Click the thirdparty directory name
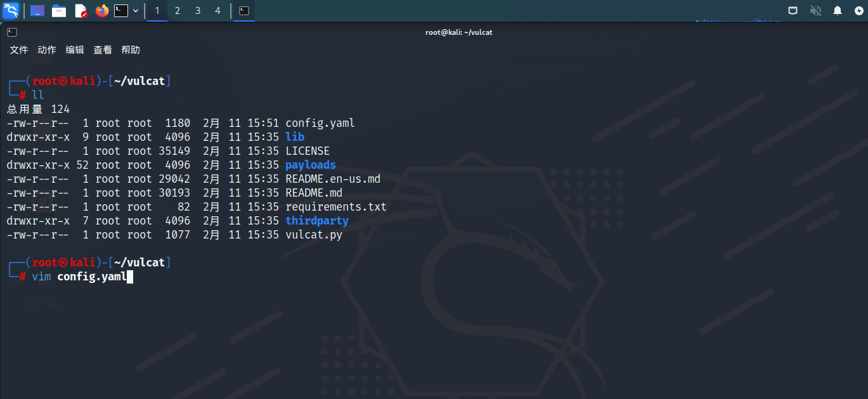The width and height of the screenshot is (868, 399). pos(317,221)
